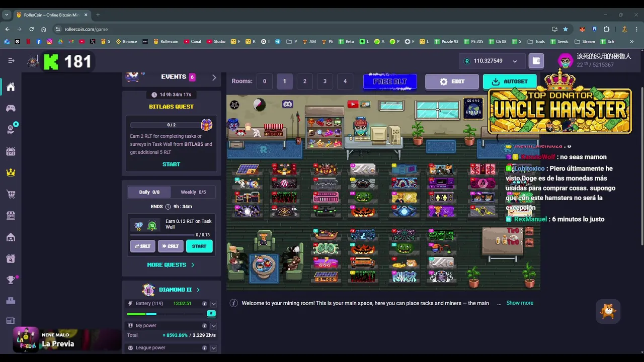This screenshot has width=644, height=362.
Task: Open the Stream bookmarks folder
Action: [585, 42]
